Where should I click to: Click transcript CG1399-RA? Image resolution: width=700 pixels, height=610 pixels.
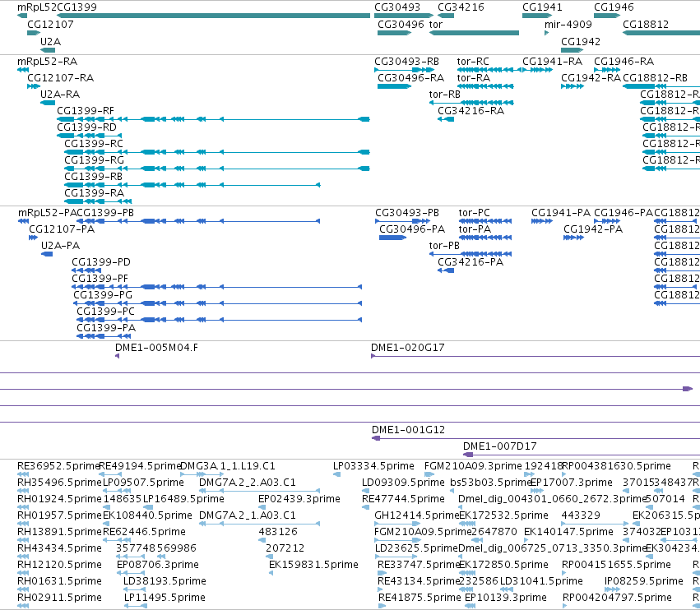pos(95,193)
